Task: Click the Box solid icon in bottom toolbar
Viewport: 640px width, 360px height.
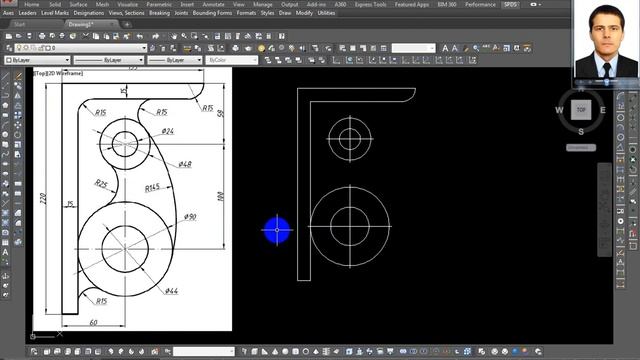Action: [x=254, y=351]
